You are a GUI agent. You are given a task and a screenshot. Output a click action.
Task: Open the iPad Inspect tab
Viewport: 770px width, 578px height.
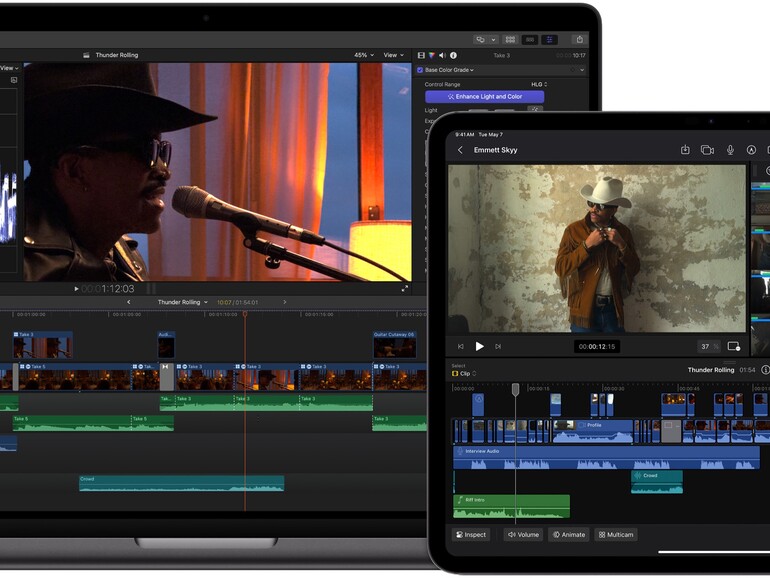click(x=470, y=535)
